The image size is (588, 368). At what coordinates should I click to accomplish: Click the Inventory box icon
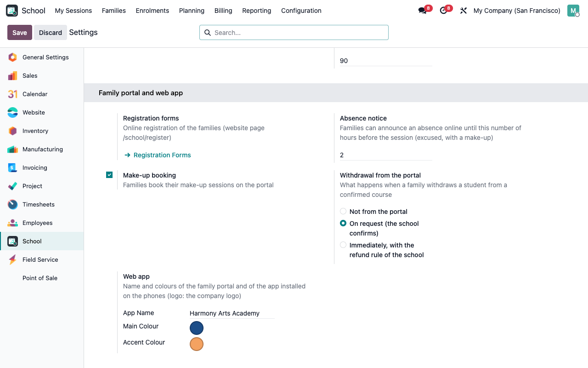pos(13,131)
